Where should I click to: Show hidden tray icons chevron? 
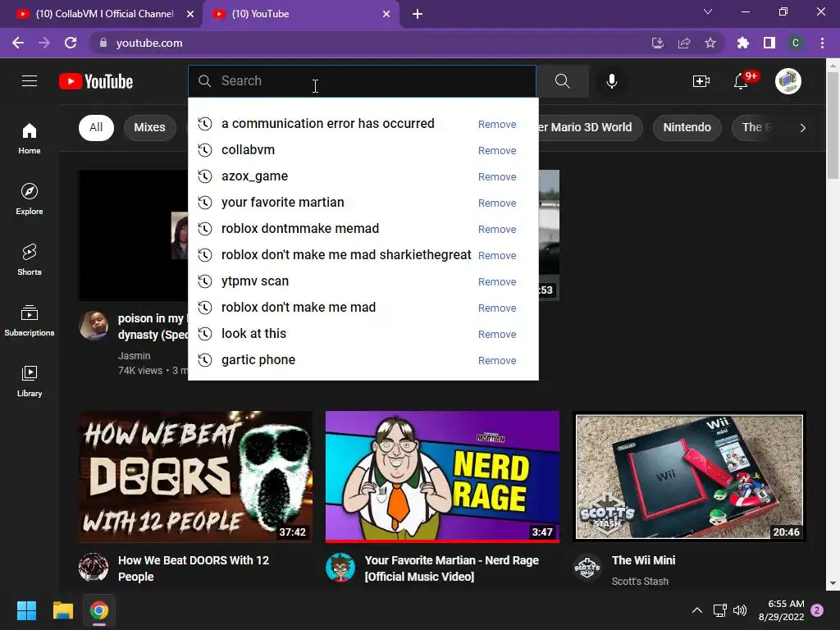697,610
